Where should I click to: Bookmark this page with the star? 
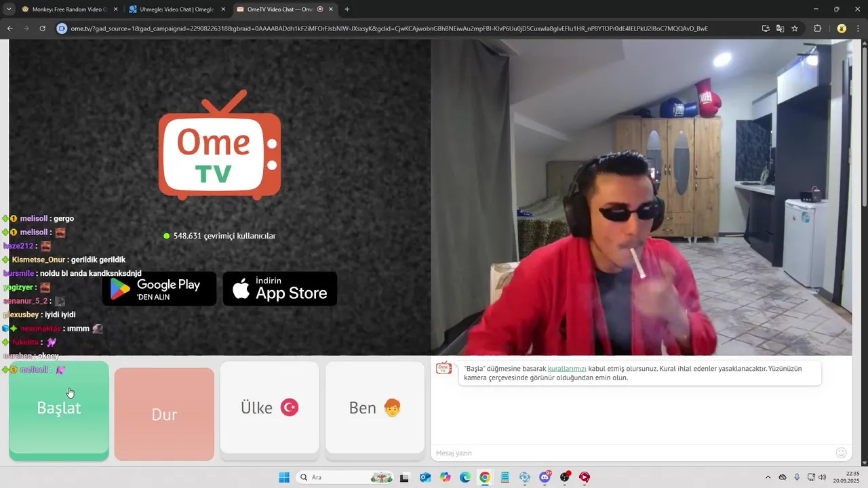click(x=795, y=28)
